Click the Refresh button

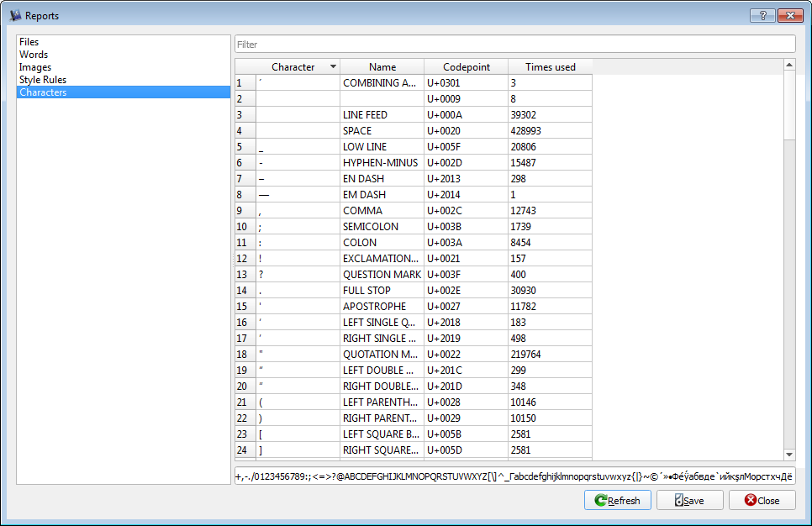click(x=617, y=500)
